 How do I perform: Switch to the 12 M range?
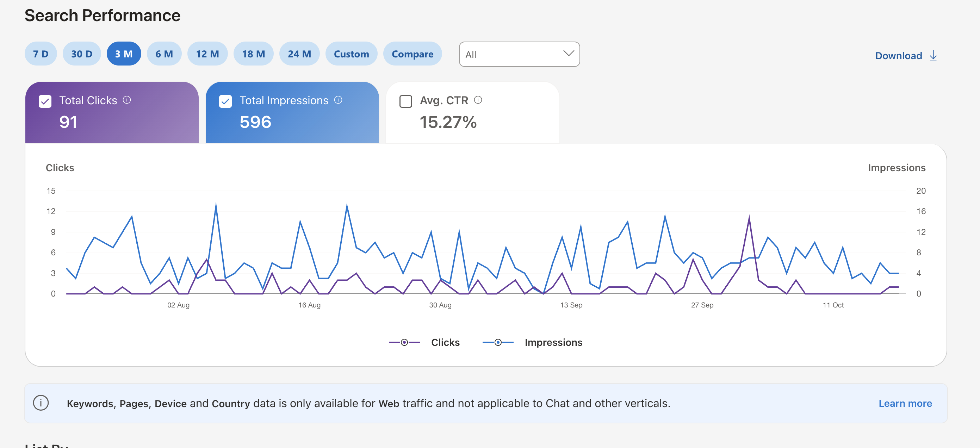click(x=207, y=54)
